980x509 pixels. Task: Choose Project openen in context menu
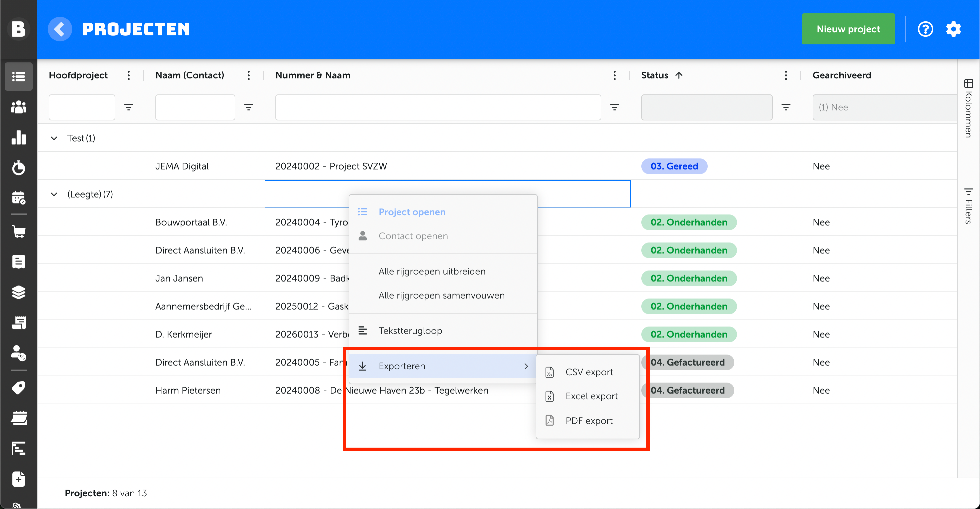point(443,212)
